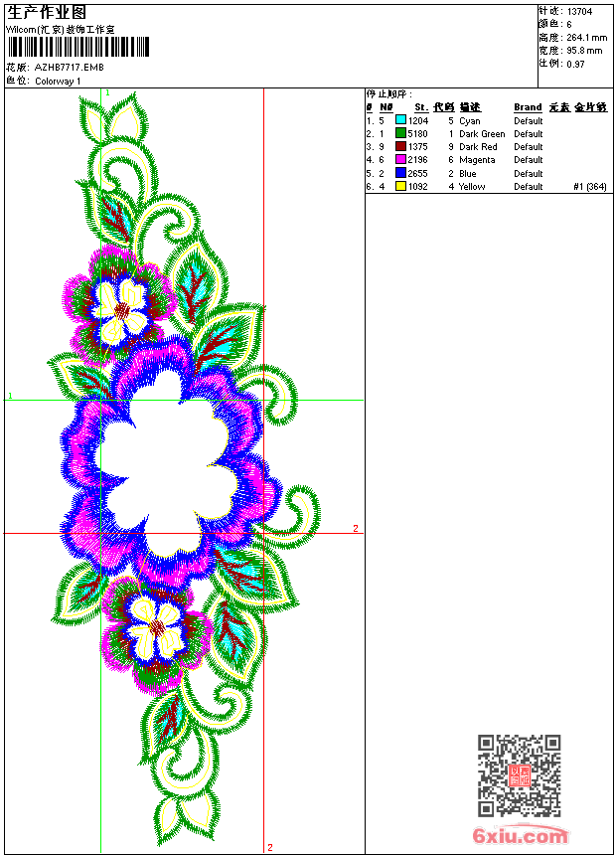The width and height of the screenshot is (616, 855).
Task: Select the 'Brand' column header
Action: click(528, 107)
